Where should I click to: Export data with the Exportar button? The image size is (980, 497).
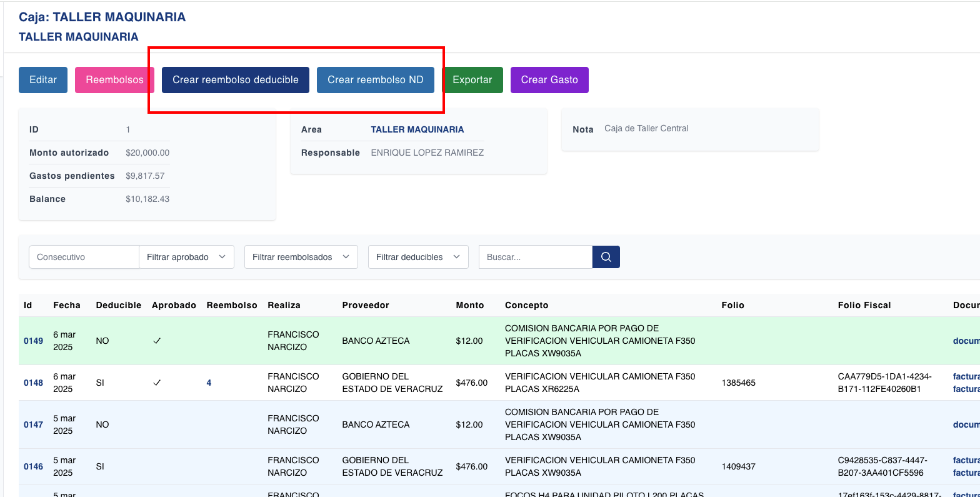click(472, 80)
